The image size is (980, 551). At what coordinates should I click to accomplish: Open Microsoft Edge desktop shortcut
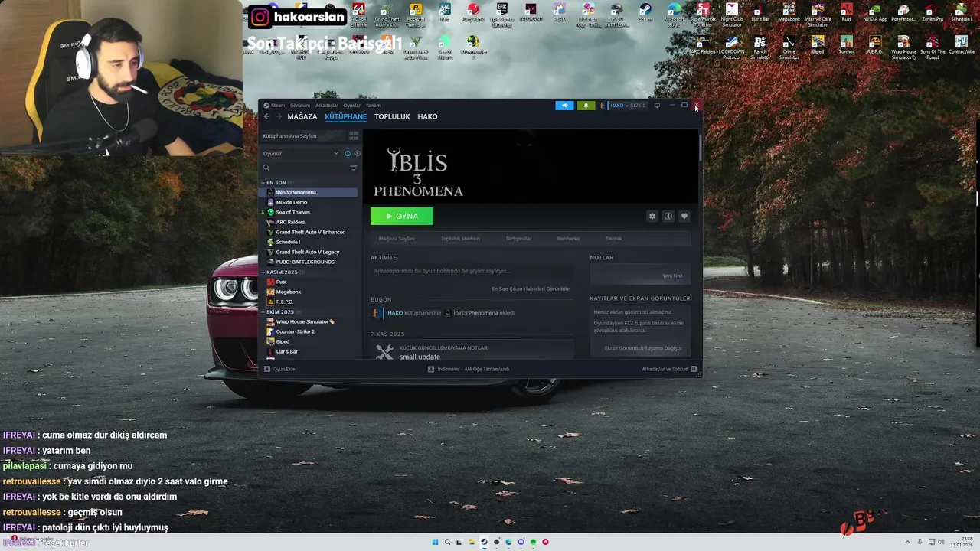click(x=675, y=15)
